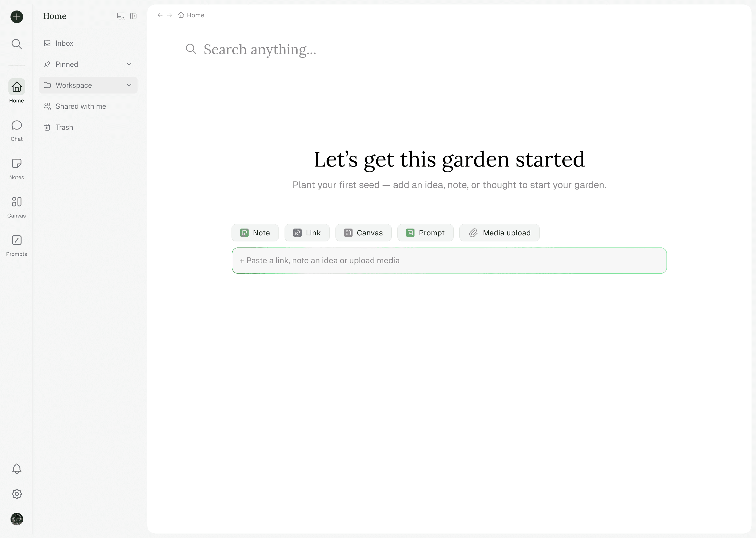Go to the Notes section

17,169
